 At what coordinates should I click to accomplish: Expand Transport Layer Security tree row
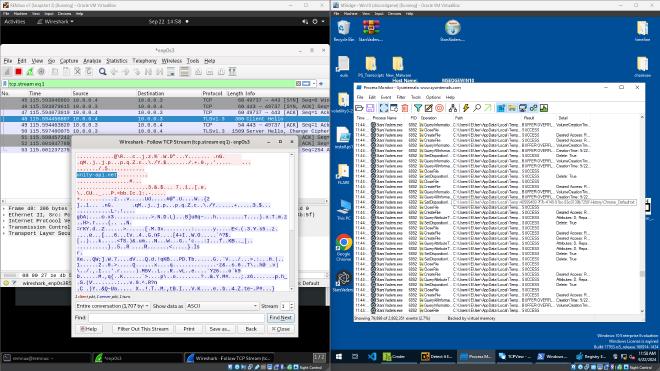point(4,233)
